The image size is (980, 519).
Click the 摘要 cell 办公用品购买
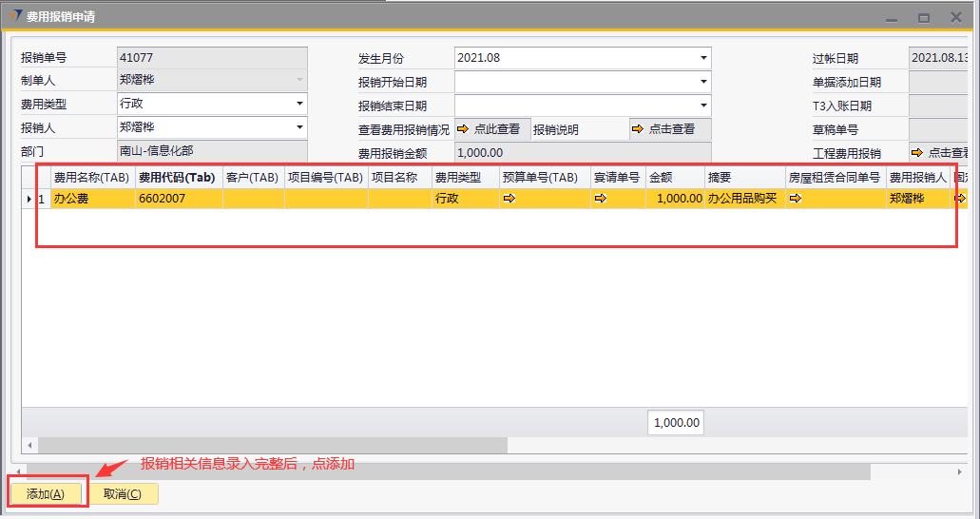tap(743, 199)
